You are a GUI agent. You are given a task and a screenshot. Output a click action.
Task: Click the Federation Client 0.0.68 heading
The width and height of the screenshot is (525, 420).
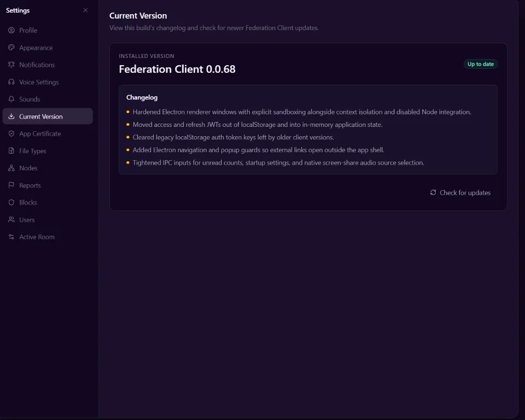point(177,69)
